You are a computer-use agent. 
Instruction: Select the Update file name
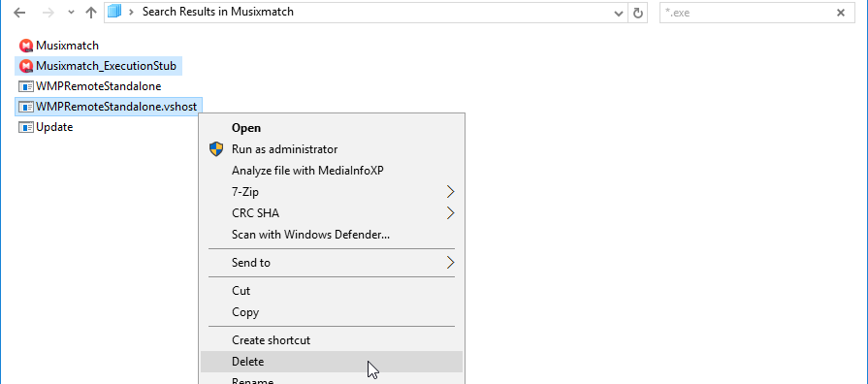pyautogui.click(x=54, y=127)
